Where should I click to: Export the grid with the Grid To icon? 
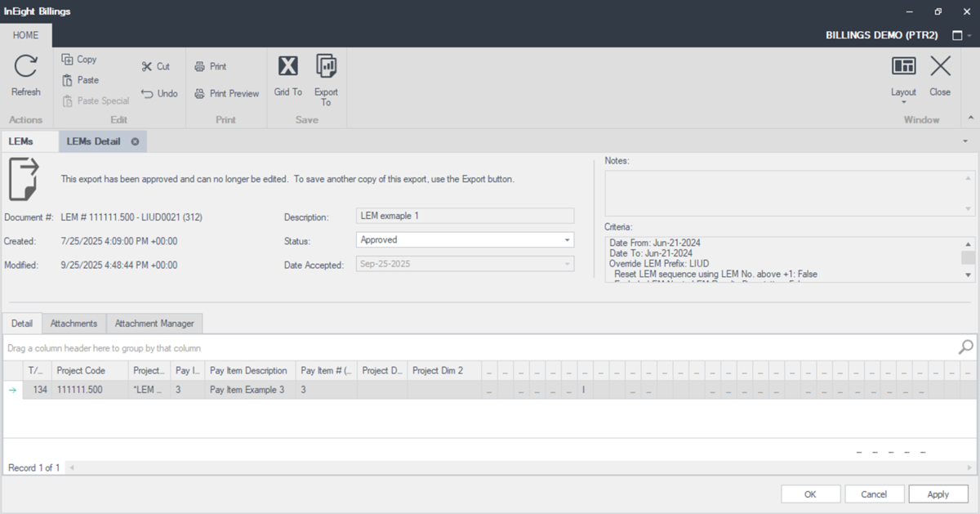click(287, 67)
